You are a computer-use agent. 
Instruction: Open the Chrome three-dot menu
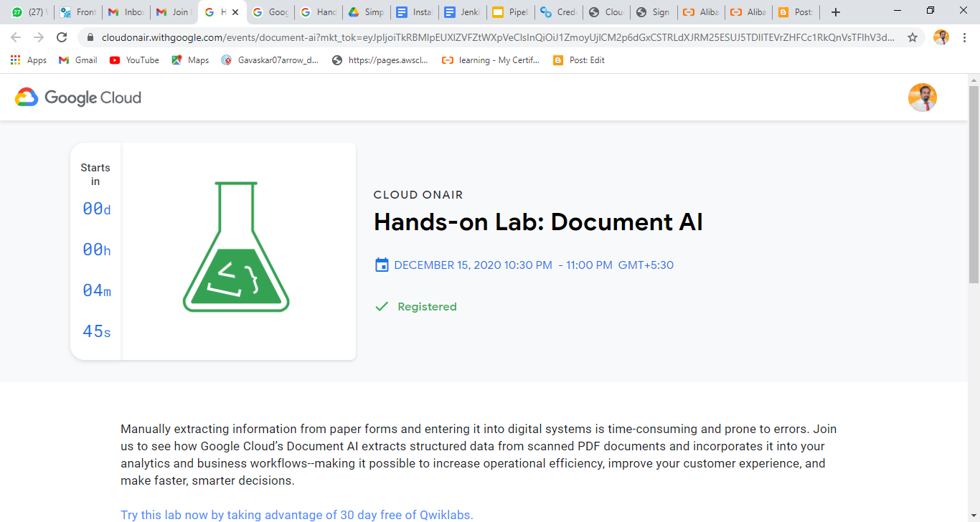point(965,37)
